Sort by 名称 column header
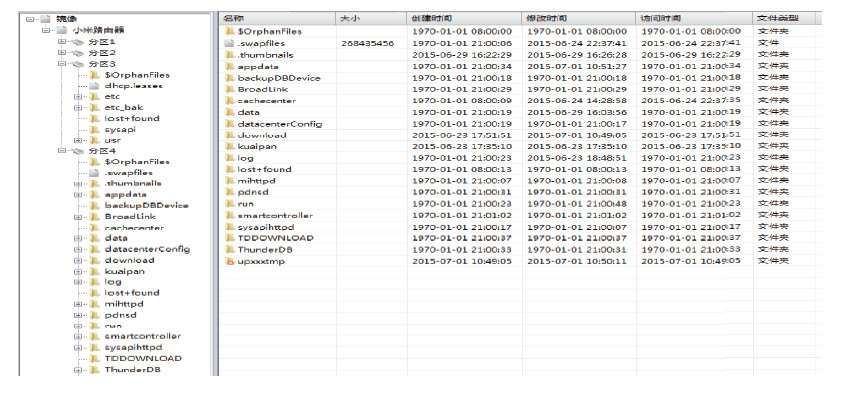The height and width of the screenshot is (395, 860). coord(278,19)
